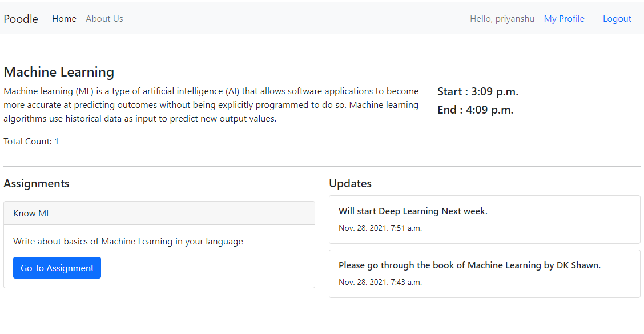Click the Poodle brand logo

click(21, 18)
